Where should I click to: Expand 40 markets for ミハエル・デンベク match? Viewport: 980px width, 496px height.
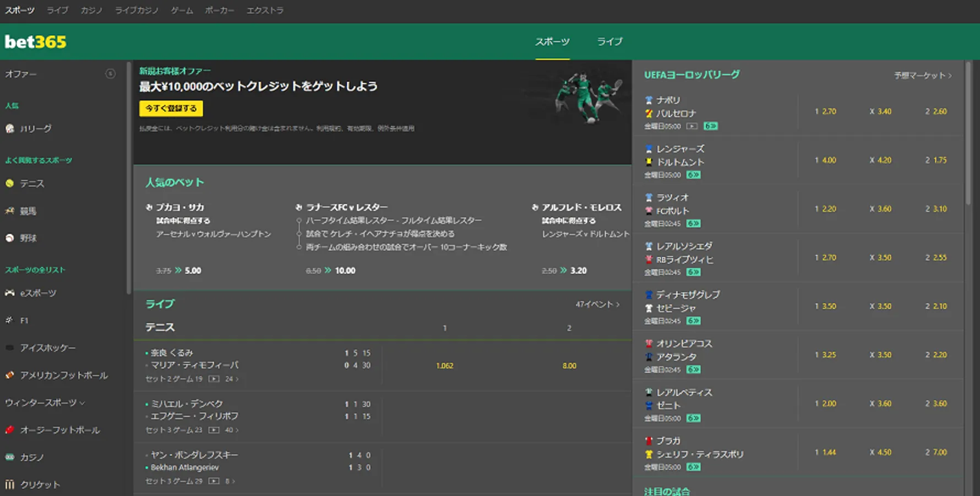point(232,430)
